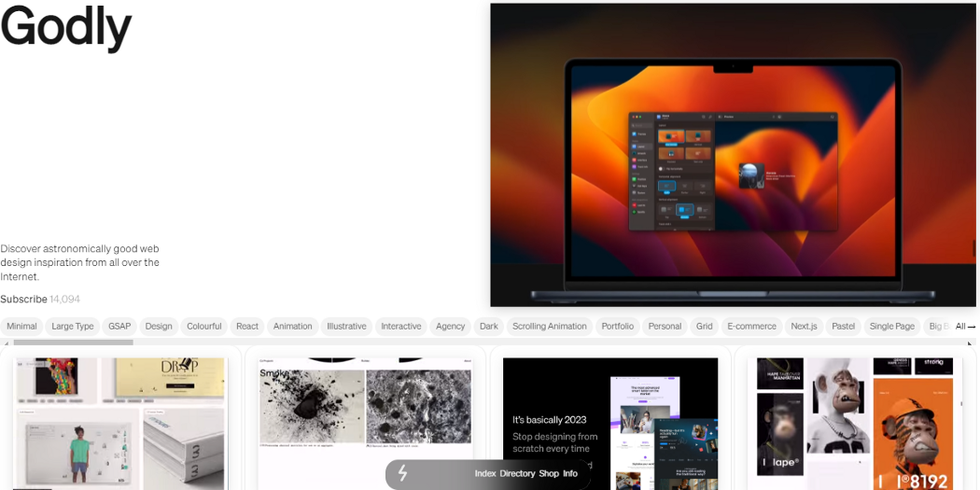Select the Agency tag
Viewport: 980px width, 490px height.
tap(451, 327)
